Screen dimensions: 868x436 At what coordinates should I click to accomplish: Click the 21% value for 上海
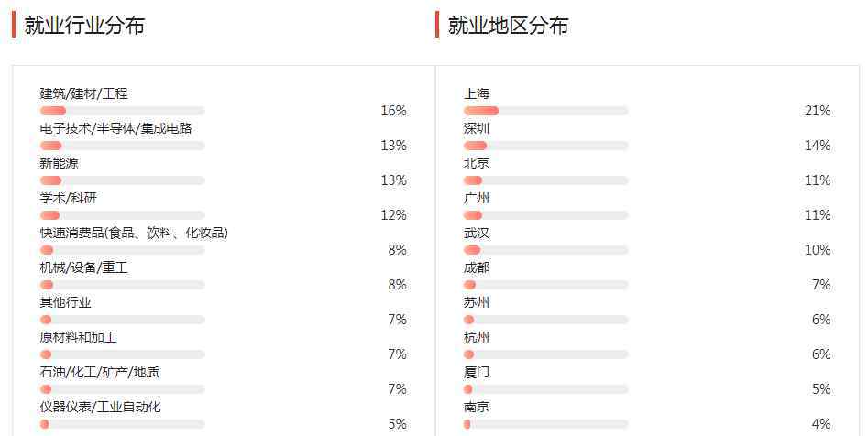pyautogui.click(x=817, y=111)
